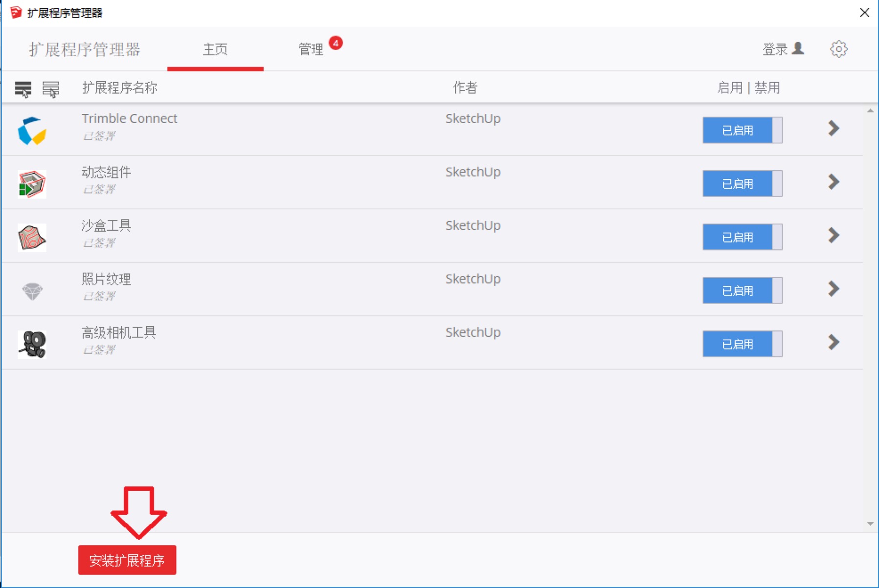This screenshot has height=588, width=879.
Task: Toggle 照片纹理 已启用 switch
Action: point(742,290)
